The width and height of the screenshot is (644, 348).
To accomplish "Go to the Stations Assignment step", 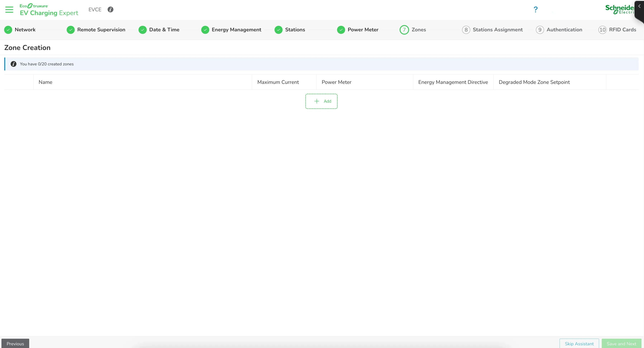I will 498,30.
